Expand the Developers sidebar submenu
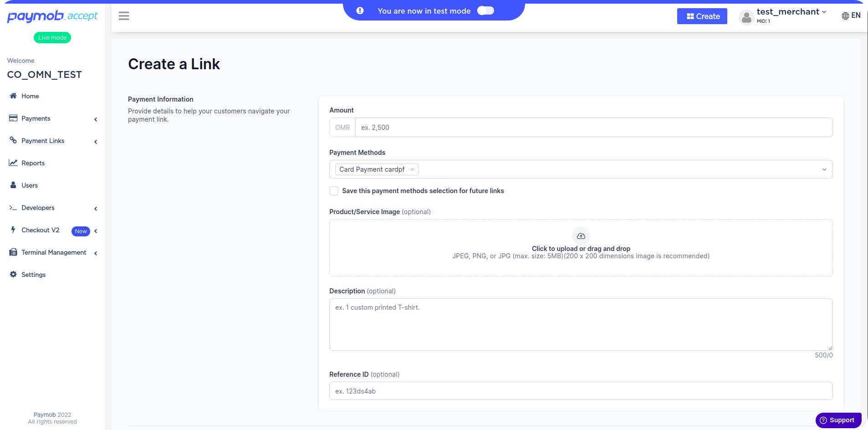Viewport: 868px width, 430px height. (x=96, y=208)
